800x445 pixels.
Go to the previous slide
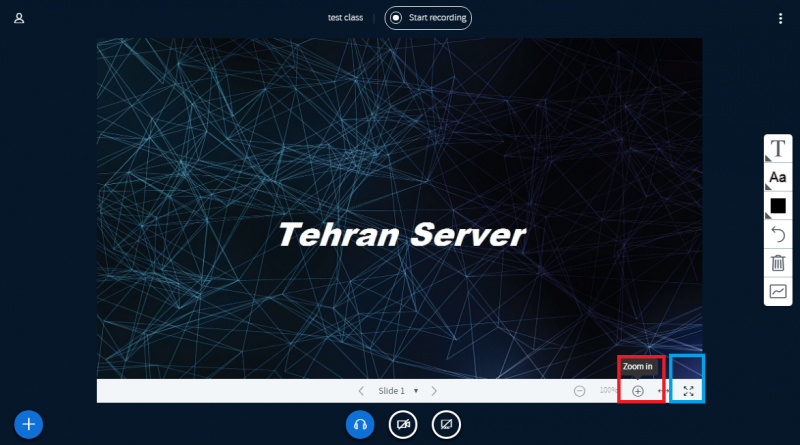coord(361,391)
